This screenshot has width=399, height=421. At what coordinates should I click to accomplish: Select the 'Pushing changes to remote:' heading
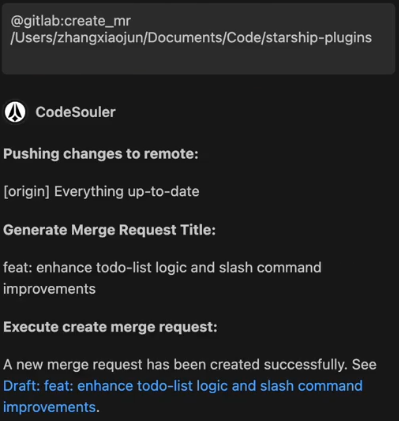(x=101, y=154)
